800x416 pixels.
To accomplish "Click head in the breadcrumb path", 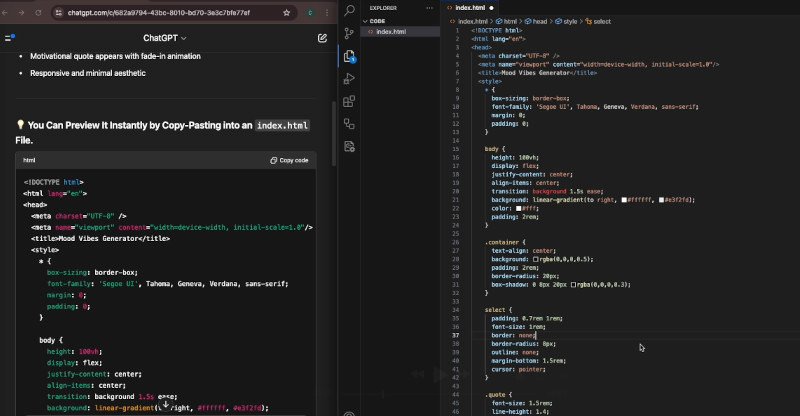I will 539,21.
